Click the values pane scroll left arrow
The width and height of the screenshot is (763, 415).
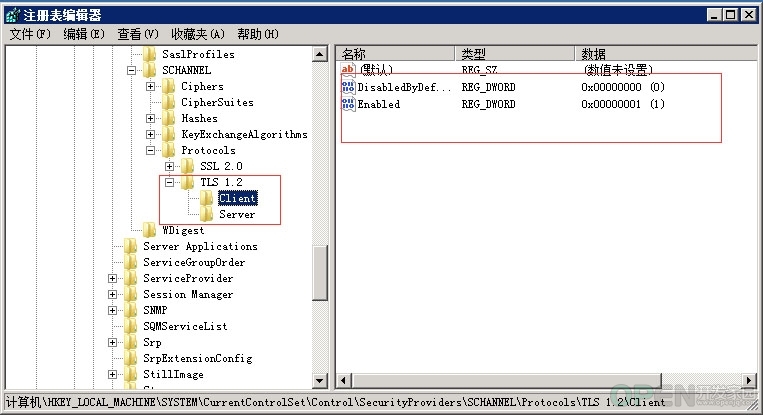tap(344, 380)
